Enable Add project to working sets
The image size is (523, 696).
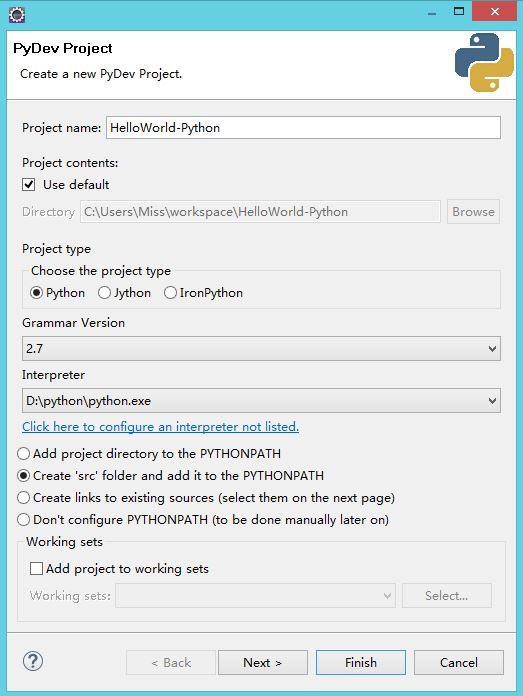pyautogui.click(x=36, y=569)
